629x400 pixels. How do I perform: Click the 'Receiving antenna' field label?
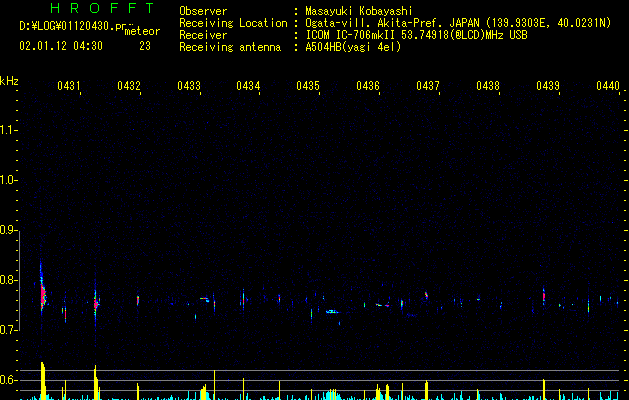click(230, 47)
